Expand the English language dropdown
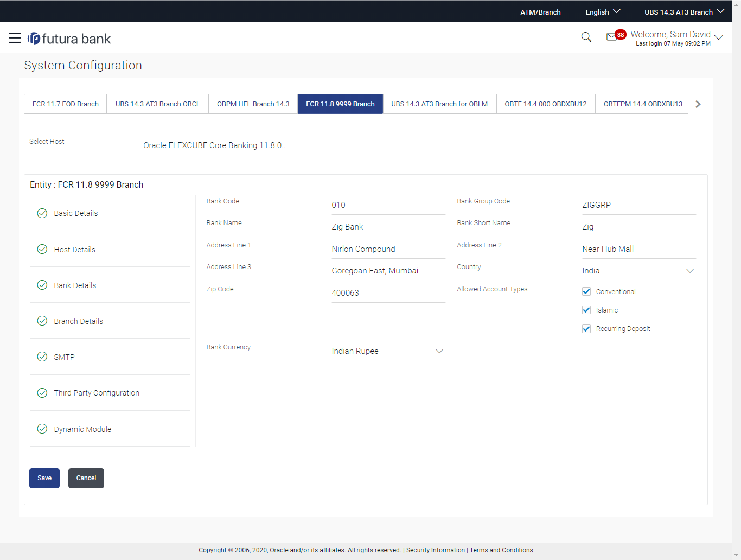The image size is (741, 560). click(603, 12)
